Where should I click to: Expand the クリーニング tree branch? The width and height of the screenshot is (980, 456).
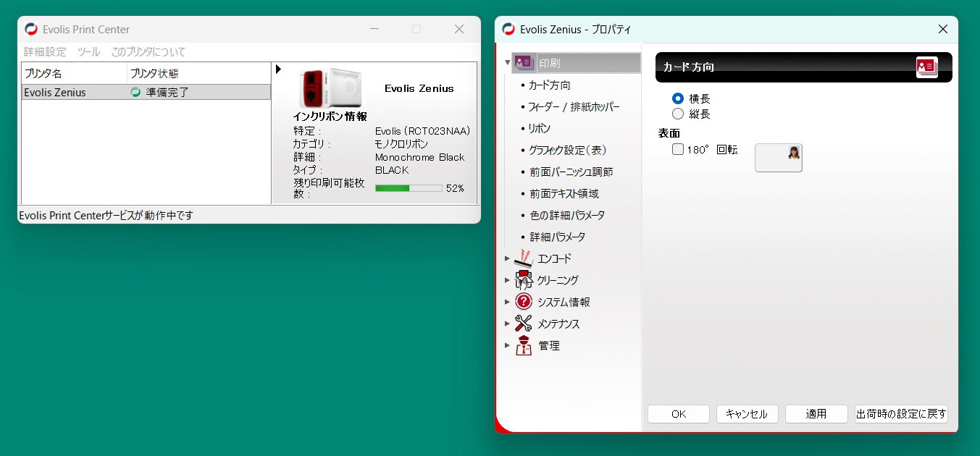[x=506, y=280]
